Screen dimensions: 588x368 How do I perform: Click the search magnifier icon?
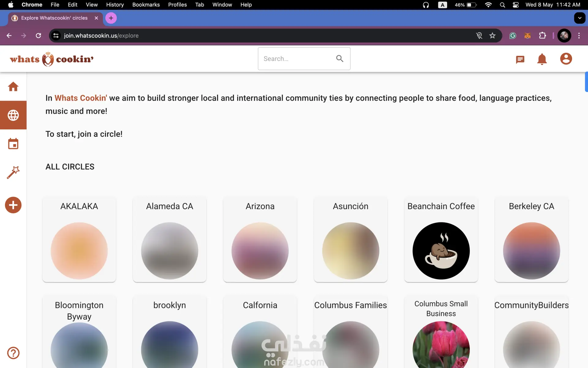point(340,59)
